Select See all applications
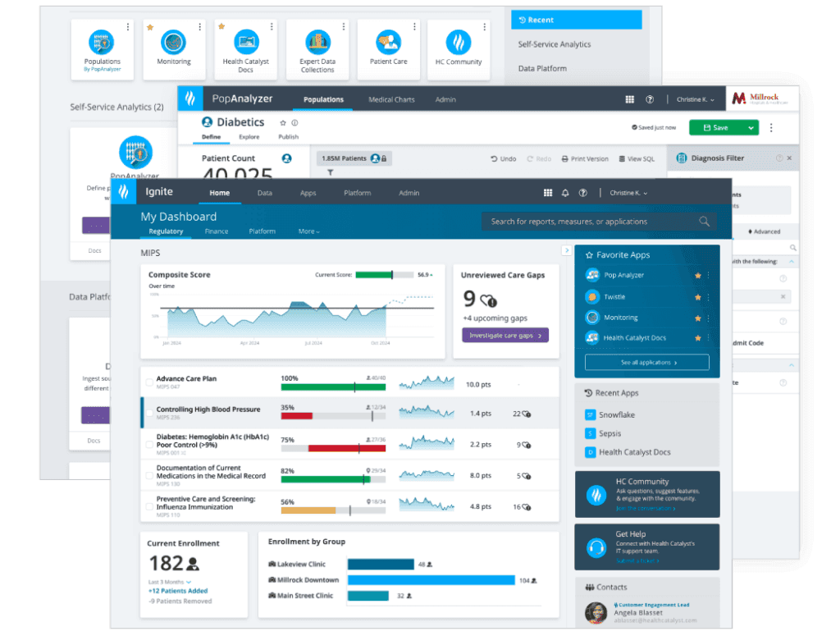This screenshot has height=636, width=840. coord(646,361)
